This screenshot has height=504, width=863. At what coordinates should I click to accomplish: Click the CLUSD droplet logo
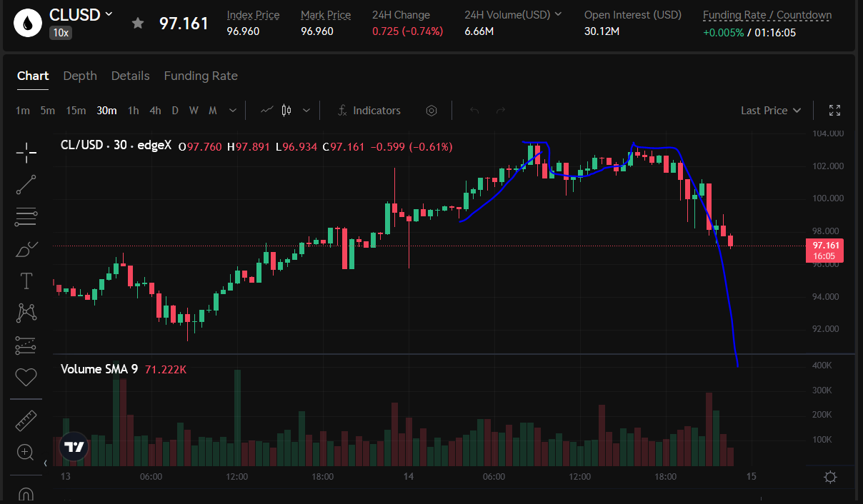click(x=28, y=23)
